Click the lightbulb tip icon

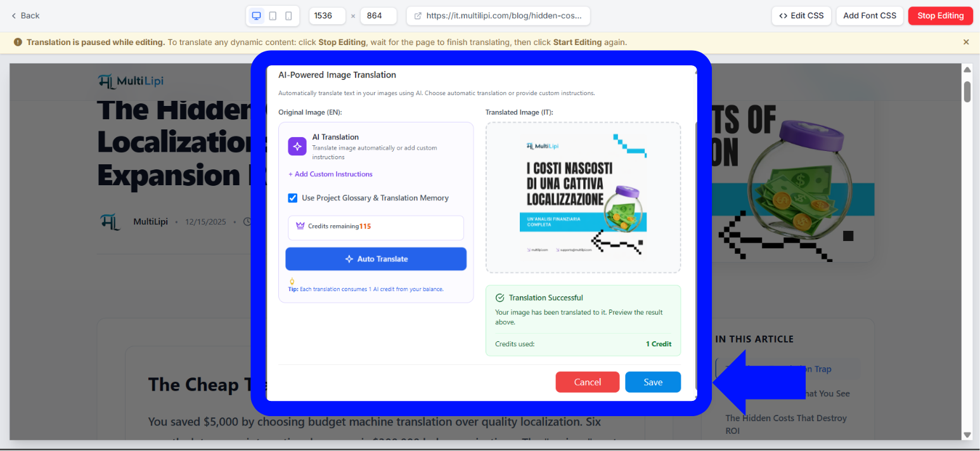pos(292,281)
